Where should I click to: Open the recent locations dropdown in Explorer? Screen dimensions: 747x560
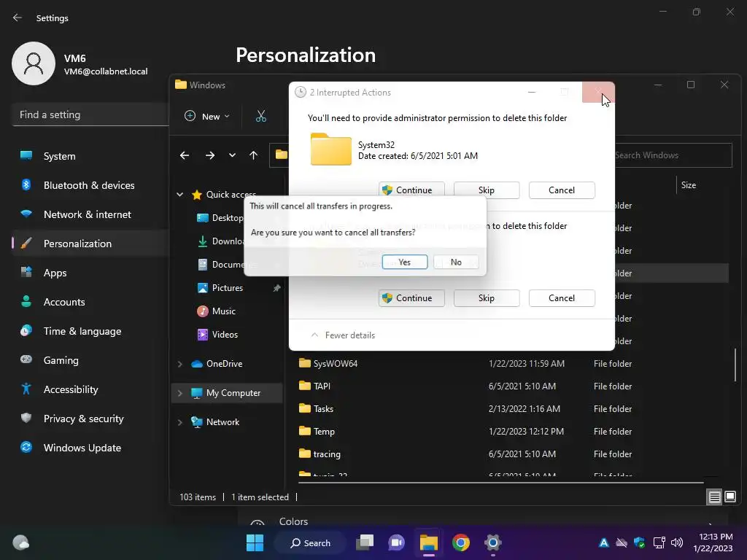pyautogui.click(x=232, y=155)
